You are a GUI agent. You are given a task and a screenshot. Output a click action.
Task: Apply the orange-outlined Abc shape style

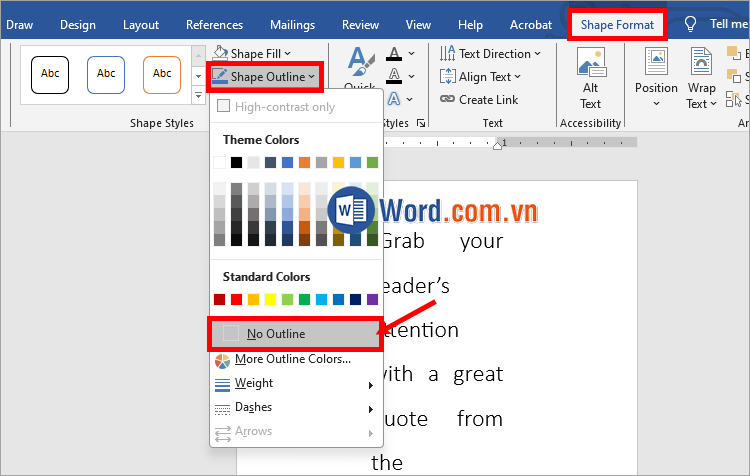[x=162, y=73]
